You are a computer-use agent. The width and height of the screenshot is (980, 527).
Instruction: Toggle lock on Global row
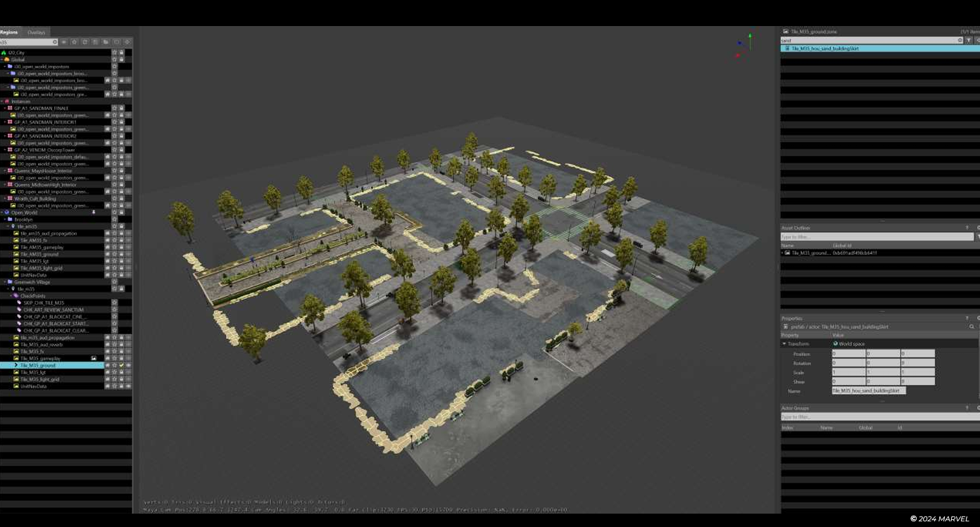pos(121,60)
